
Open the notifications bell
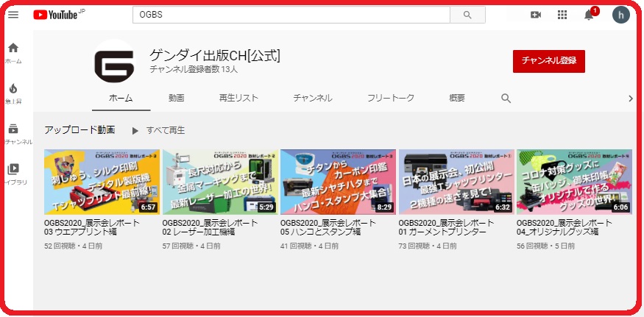pos(589,15)
